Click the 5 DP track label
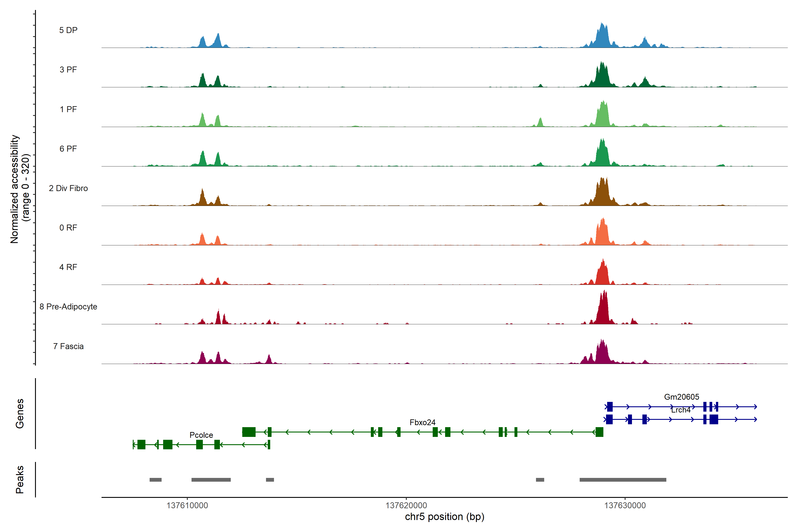The image size is (798, 532). pos(68,30)
